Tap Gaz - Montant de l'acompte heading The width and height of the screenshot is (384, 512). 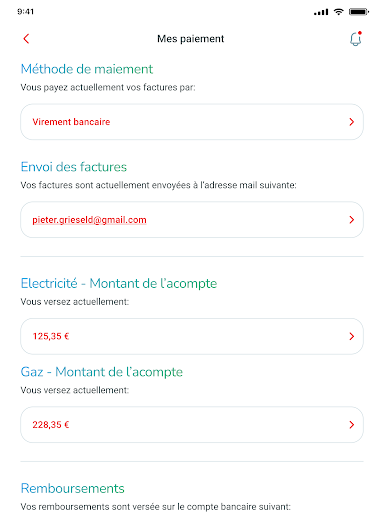pyautogui.click(x=102, y=372)
